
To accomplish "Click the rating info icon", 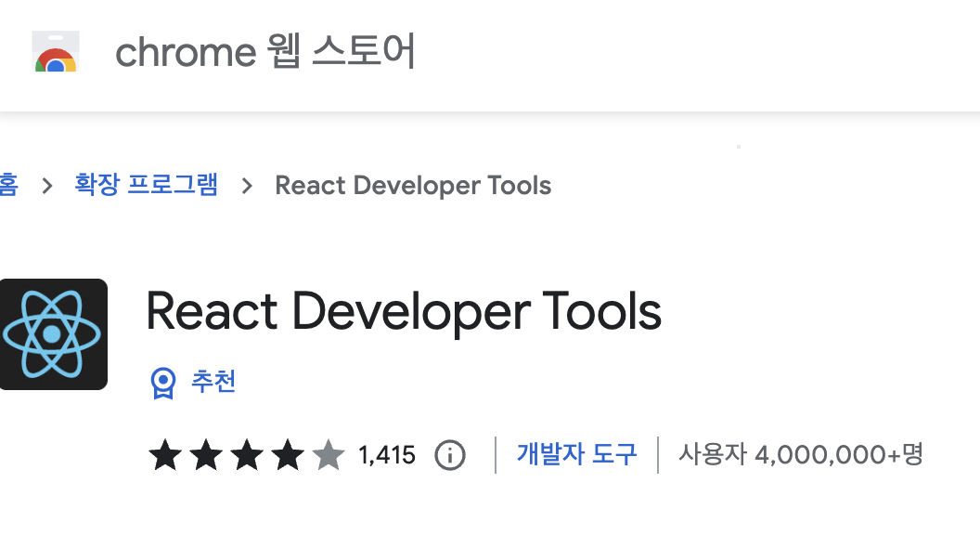I will coord(450,455).
